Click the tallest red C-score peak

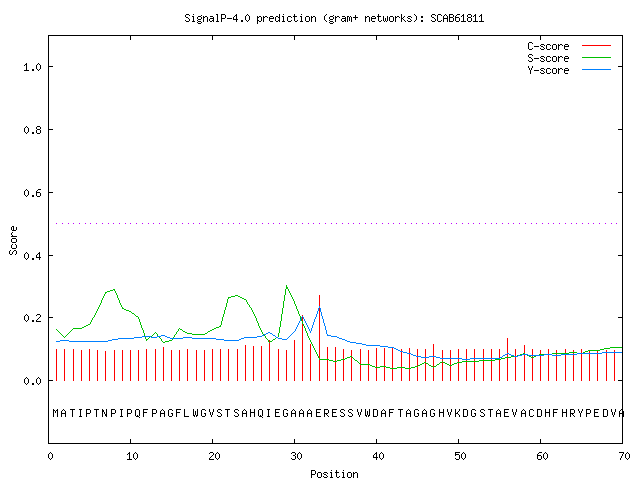(320, 338)
